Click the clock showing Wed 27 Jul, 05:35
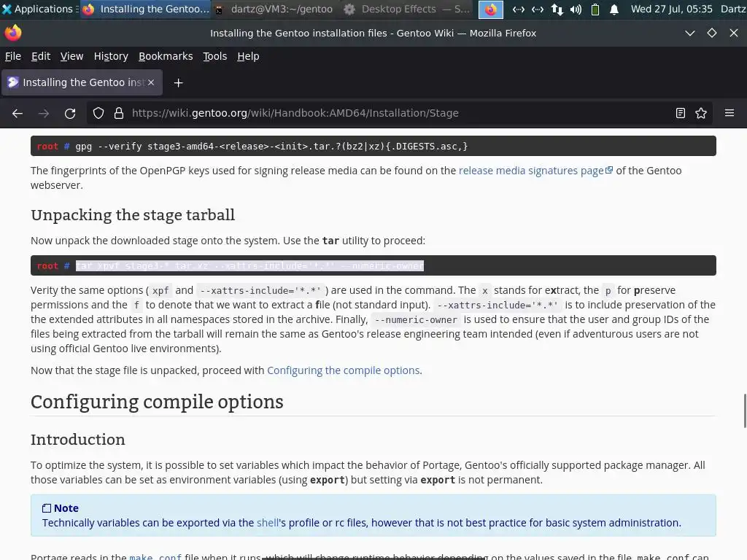Screen dimensions: 747x560 pyautogui.click(x=671, y=9)
